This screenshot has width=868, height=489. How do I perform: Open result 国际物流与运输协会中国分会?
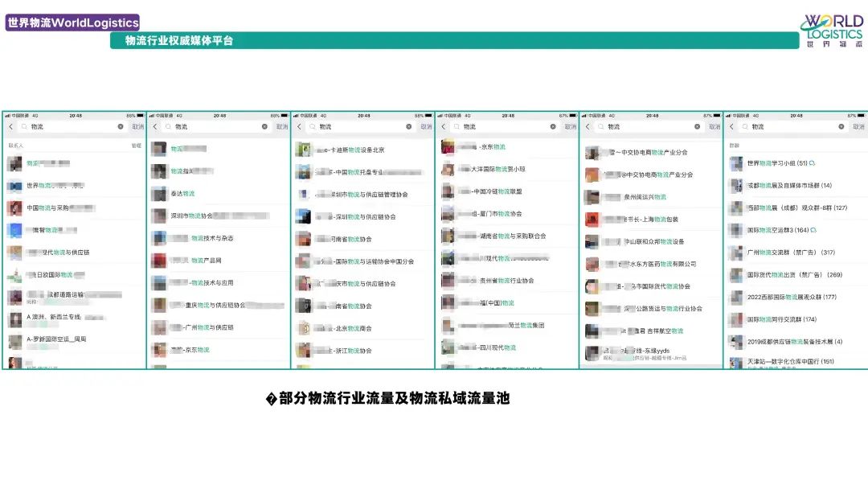(362, 261)
